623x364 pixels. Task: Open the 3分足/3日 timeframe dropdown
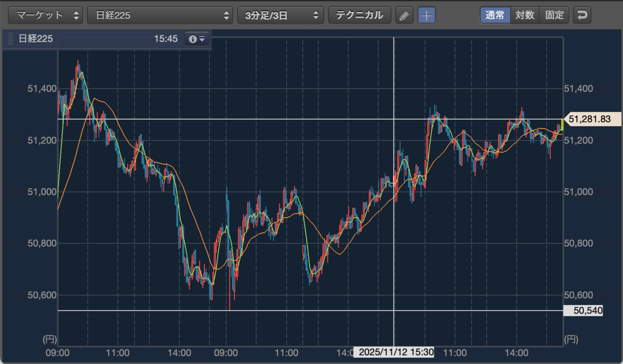280,15
